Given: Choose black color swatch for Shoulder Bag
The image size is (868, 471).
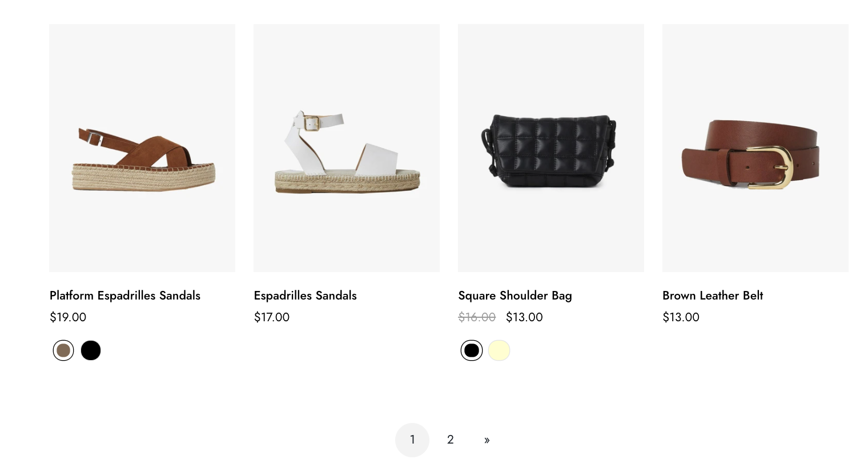Looking at the screenshot, I should click(472, 350).
